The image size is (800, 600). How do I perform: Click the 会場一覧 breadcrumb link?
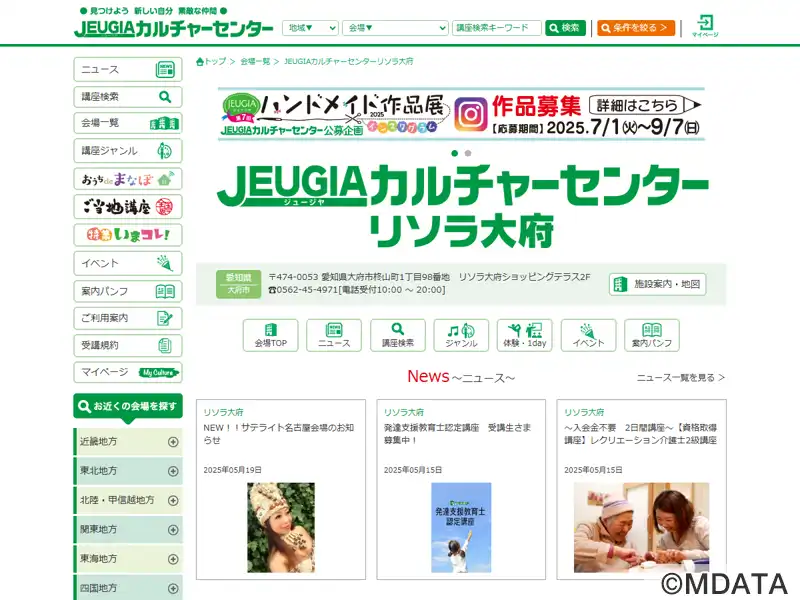[x=255, y=61]
